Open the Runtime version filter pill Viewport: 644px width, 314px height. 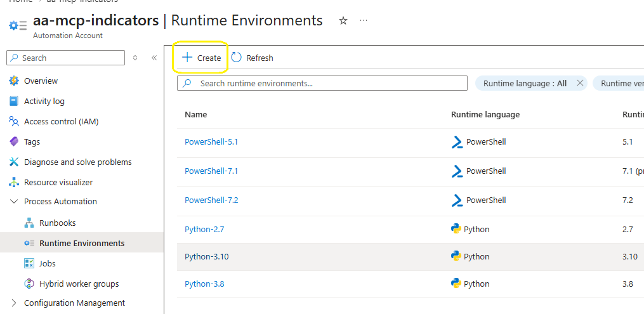coord(620,83)
